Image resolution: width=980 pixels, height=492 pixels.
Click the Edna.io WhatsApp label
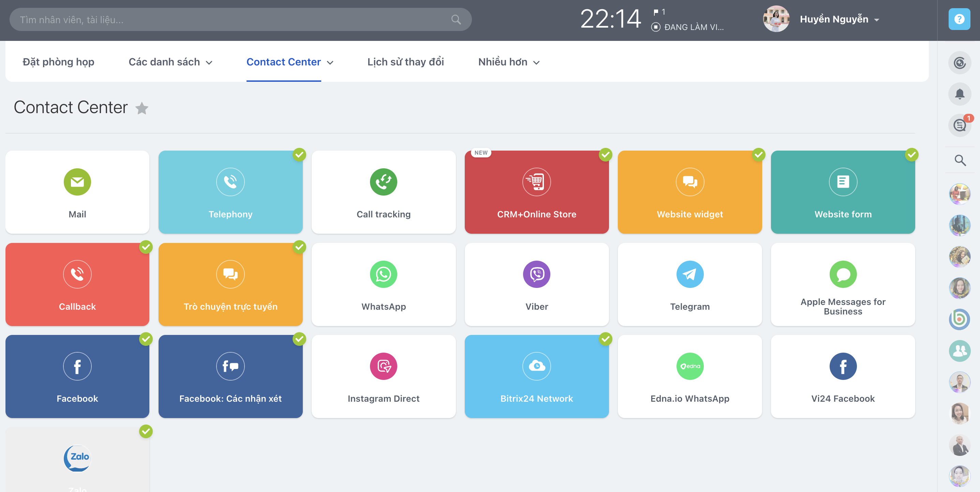(690, 399)
